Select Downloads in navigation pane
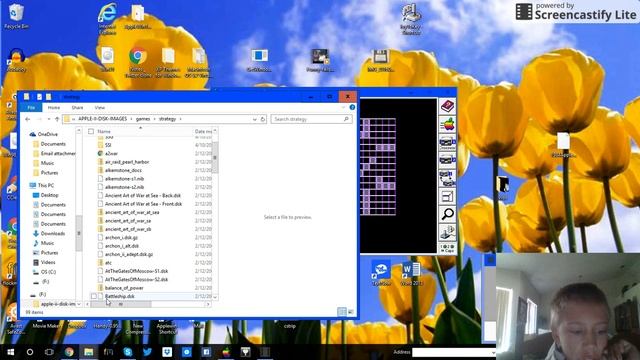Screen dimensions: 640x360 point(53,233)
